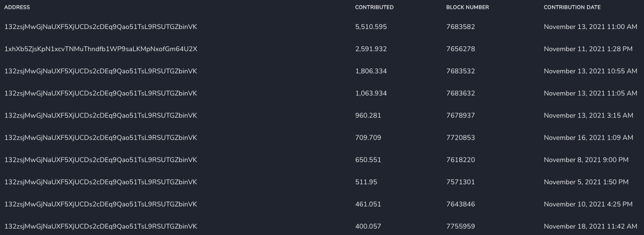Click the ADDRESS column header
The image size is (644, 235).
[x=17, y=7]
